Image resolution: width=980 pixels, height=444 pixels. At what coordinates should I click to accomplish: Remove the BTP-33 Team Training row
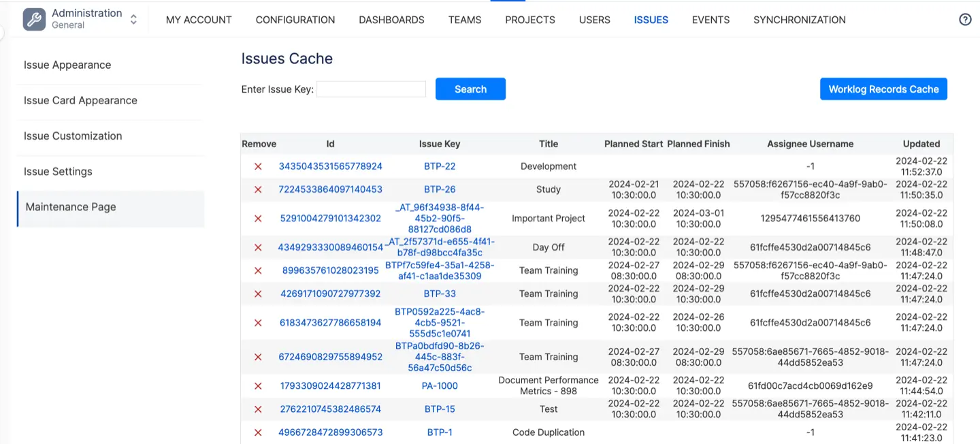[258, 294]
